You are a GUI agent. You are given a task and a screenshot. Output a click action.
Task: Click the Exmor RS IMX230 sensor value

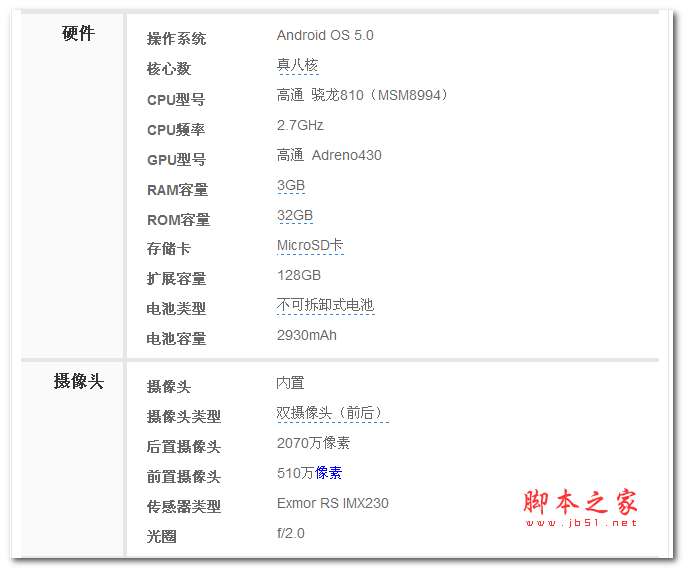tap(332, 504)
